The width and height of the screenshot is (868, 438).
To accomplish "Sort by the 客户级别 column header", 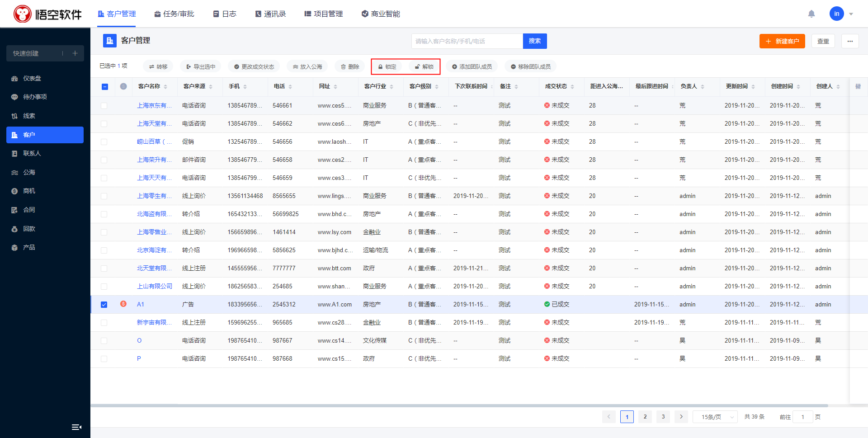I will tap(420, 86).
